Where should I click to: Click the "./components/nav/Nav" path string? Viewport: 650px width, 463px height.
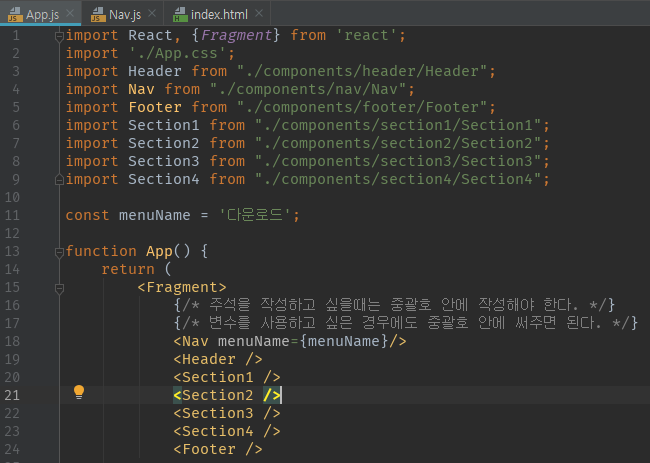click(307, 89)
